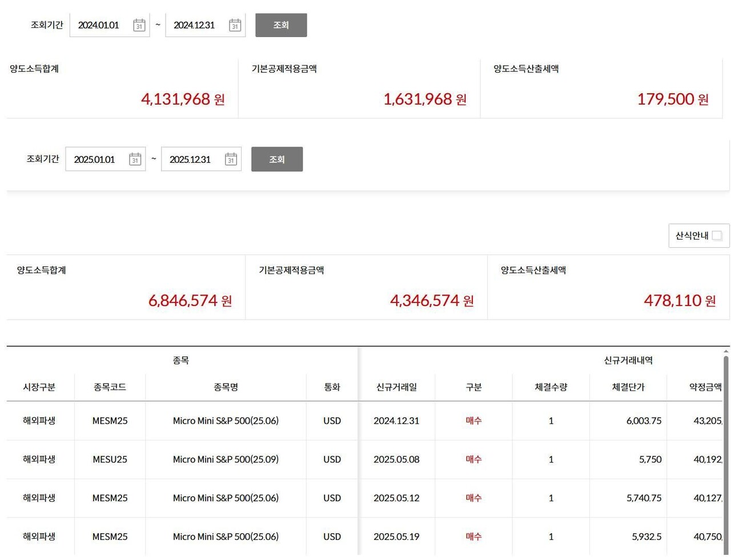Click the 신규거래일 column header
Image resolution: width=731 pixels, height=560 pixels.
pyautogui.click(x=396, y=387)
